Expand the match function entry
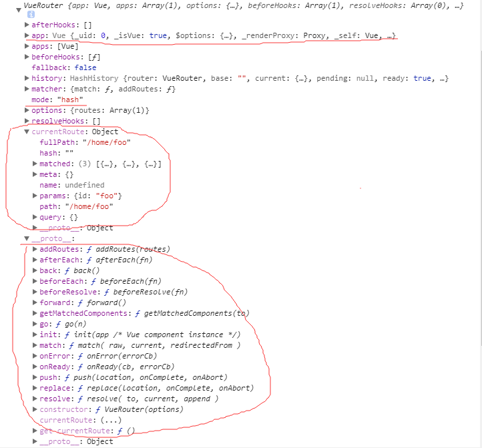The image size is (482, 448). [x=35, y=345]
